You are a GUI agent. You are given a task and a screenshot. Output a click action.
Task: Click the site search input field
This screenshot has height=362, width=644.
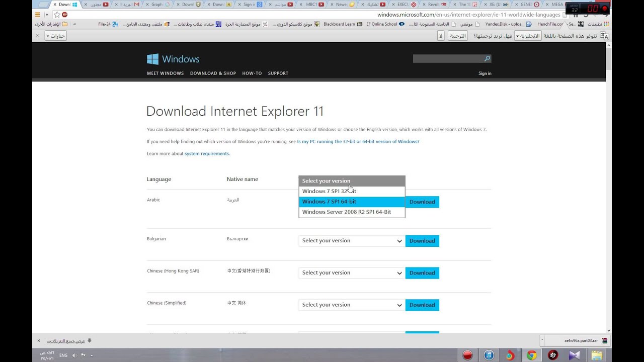tap(448, 59)
